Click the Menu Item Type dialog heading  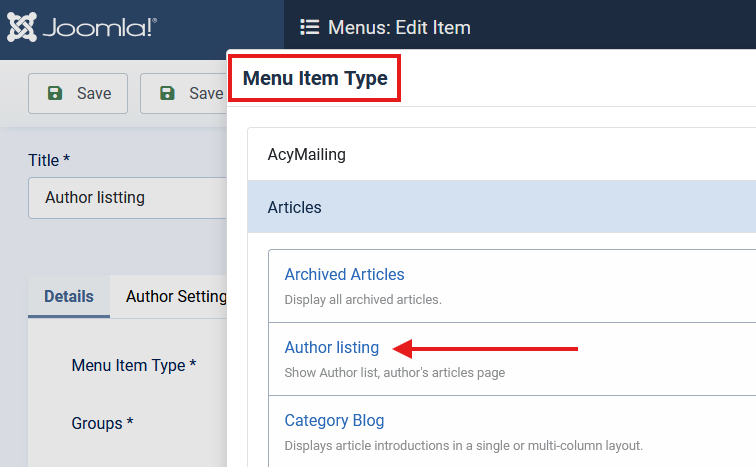315,78
